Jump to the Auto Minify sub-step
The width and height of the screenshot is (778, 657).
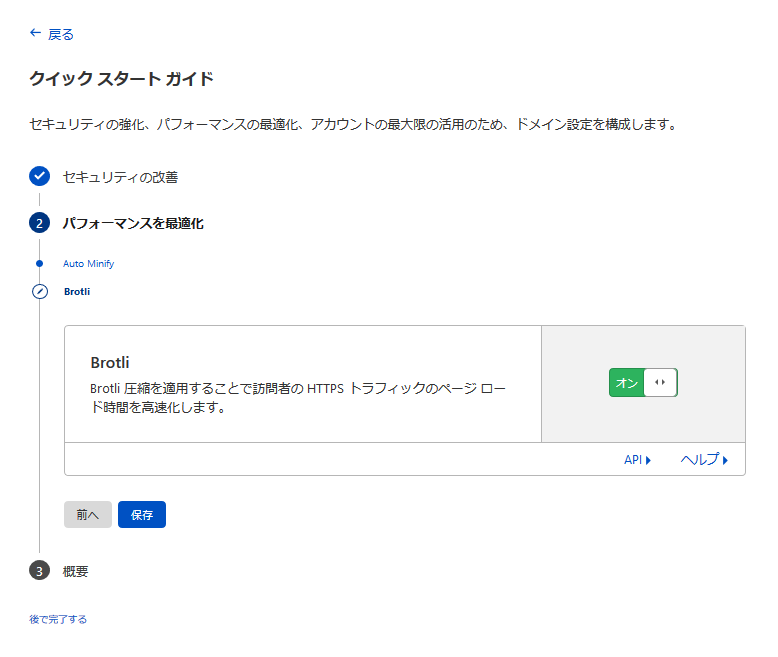coord(89,264)
